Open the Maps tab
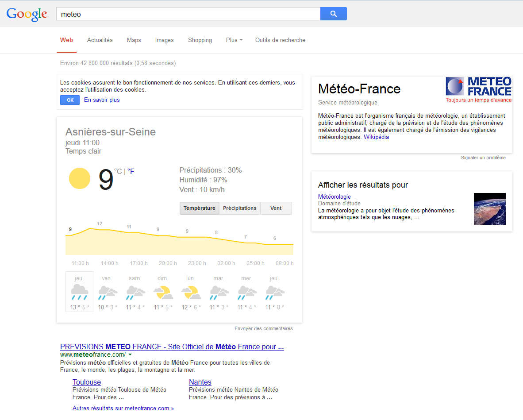This screenshot has height=420, width=523. tap(134, 40)
